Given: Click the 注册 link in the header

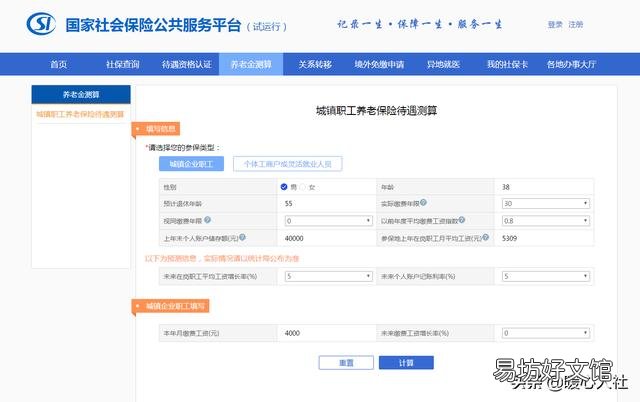Looking at the screenshot, I should (576, 24).
